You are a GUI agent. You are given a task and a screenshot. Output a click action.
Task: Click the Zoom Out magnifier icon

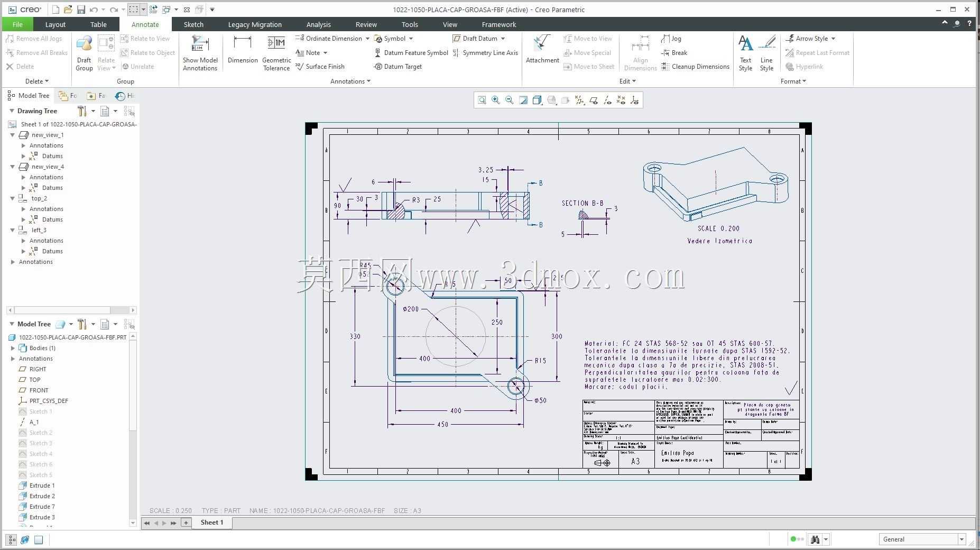click(510, 100)
